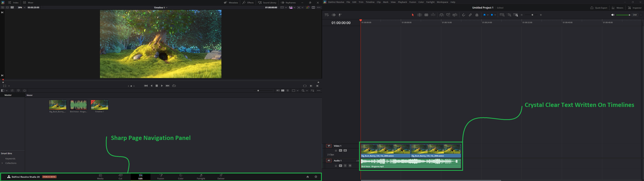Click the blue flag icon
The width and height of the screenshot is (644, 181).
point(485,15)
